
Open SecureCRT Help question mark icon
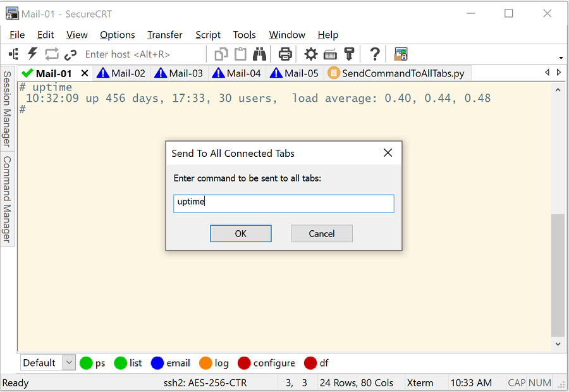tap(374, 54)
